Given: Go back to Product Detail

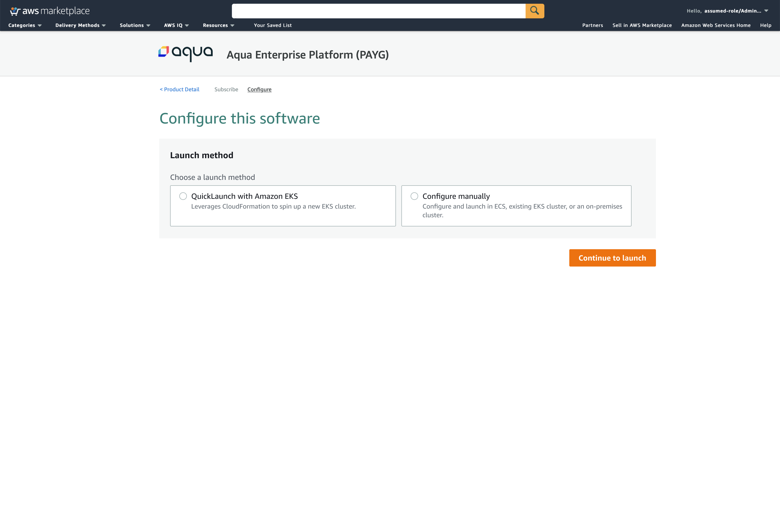Looking at the screenshot, I should point(180,89).
